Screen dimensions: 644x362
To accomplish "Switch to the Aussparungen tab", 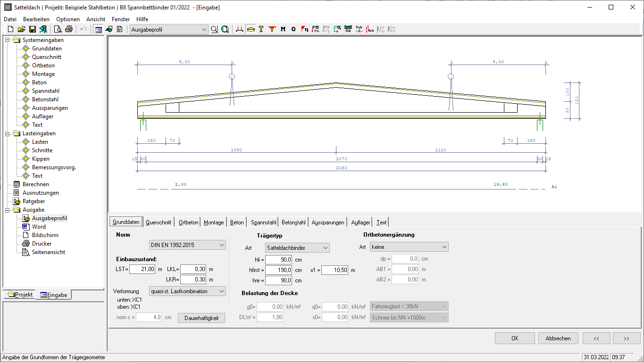I will coord(328,222).
